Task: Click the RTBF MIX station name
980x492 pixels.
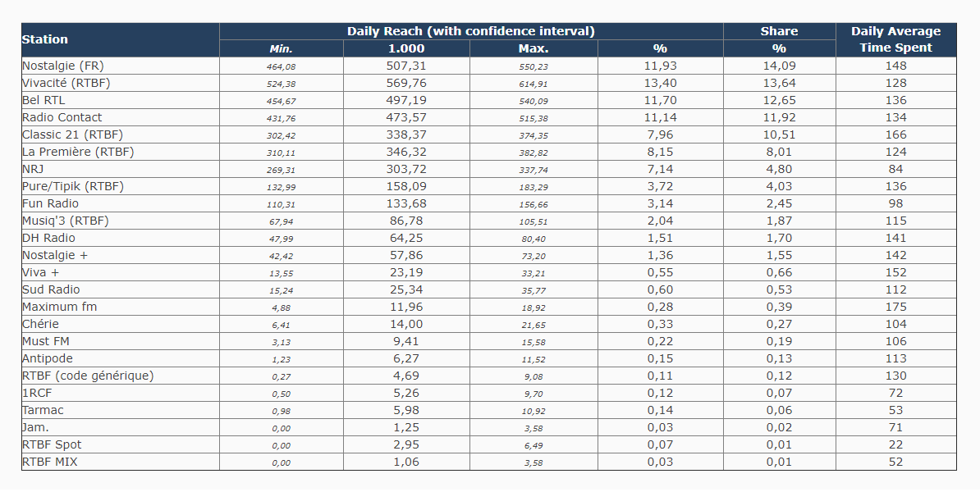Action: click(50, 462)
